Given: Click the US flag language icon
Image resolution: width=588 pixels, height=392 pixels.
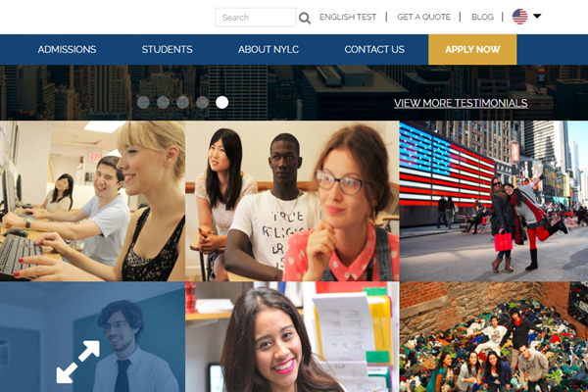Looking at the screenshot, I should point(519,17).
